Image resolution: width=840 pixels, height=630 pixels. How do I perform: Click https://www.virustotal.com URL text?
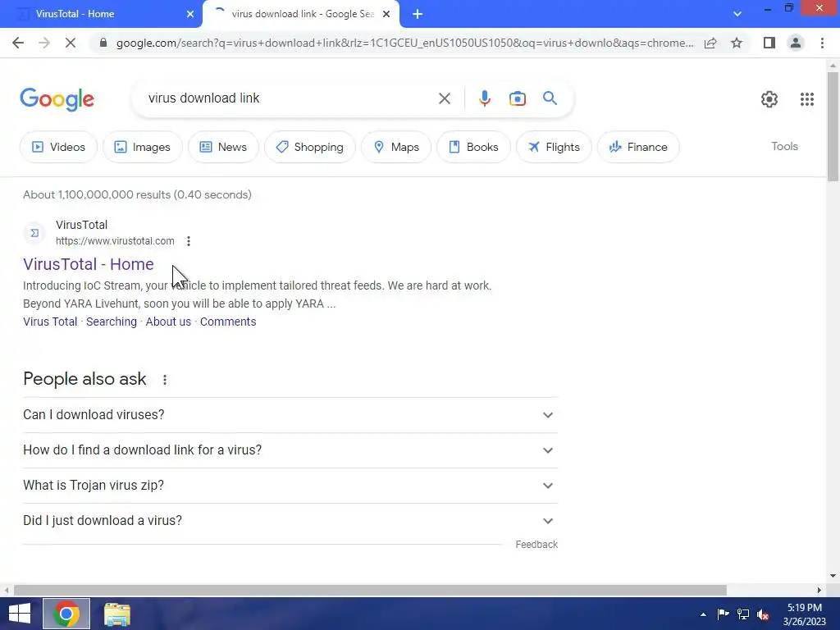pyautogui.click(x=115, y=241)
